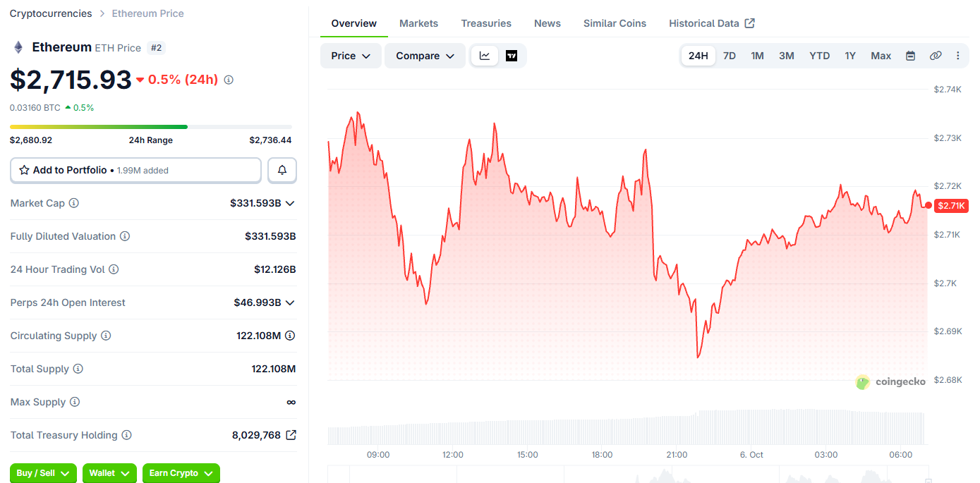Expand Perps 24h Open Interest chevron
The height and width of the screenshot is (483, 980).
coord(290,302)
